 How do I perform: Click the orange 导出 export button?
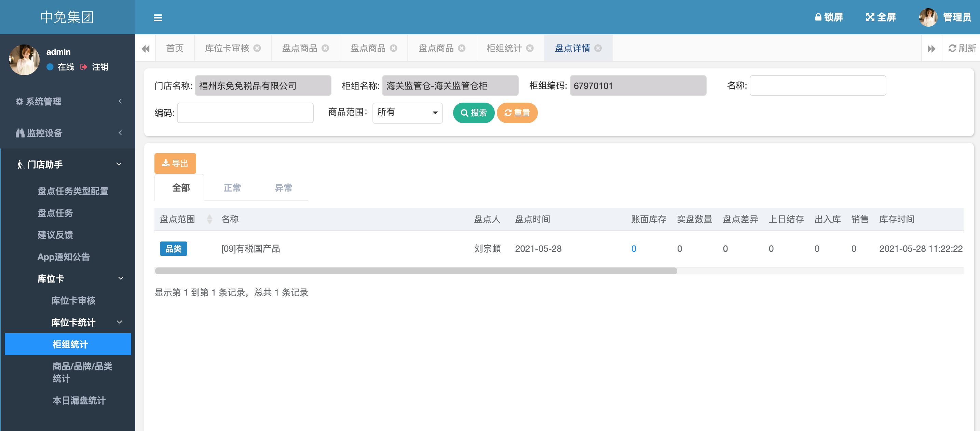click(175, 164)
